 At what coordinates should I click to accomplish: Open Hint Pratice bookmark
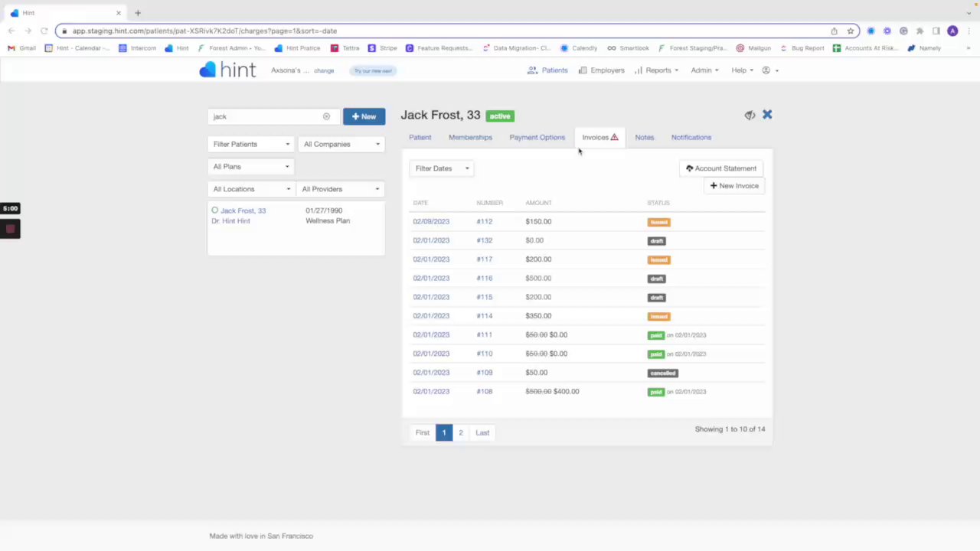click(297, 48)
